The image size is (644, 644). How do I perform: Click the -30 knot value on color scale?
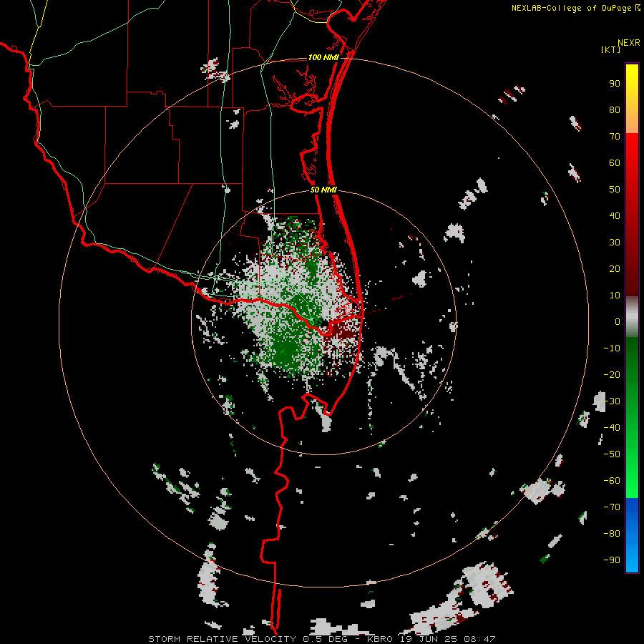tap(612, 401)
